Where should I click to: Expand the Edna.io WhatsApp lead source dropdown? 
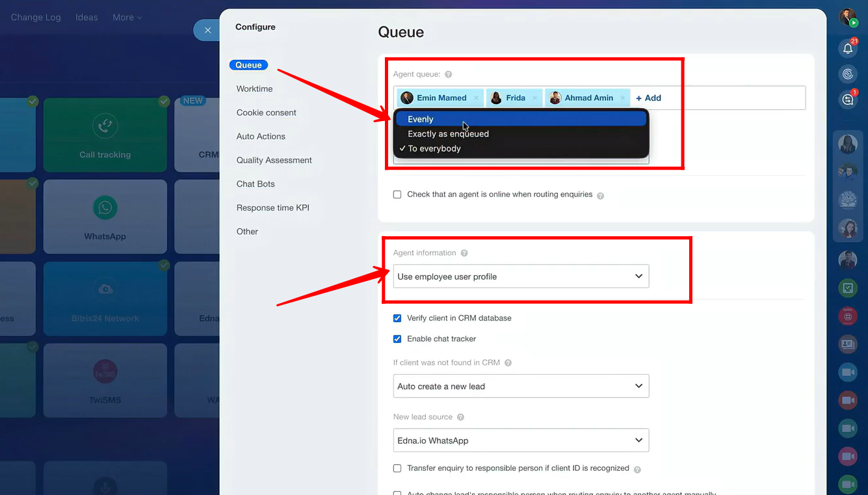click(x=521, y=440)
